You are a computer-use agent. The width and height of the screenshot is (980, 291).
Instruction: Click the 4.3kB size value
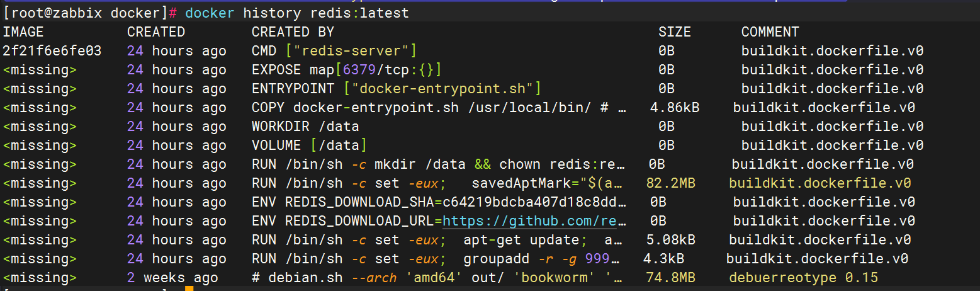click(663, 259)
